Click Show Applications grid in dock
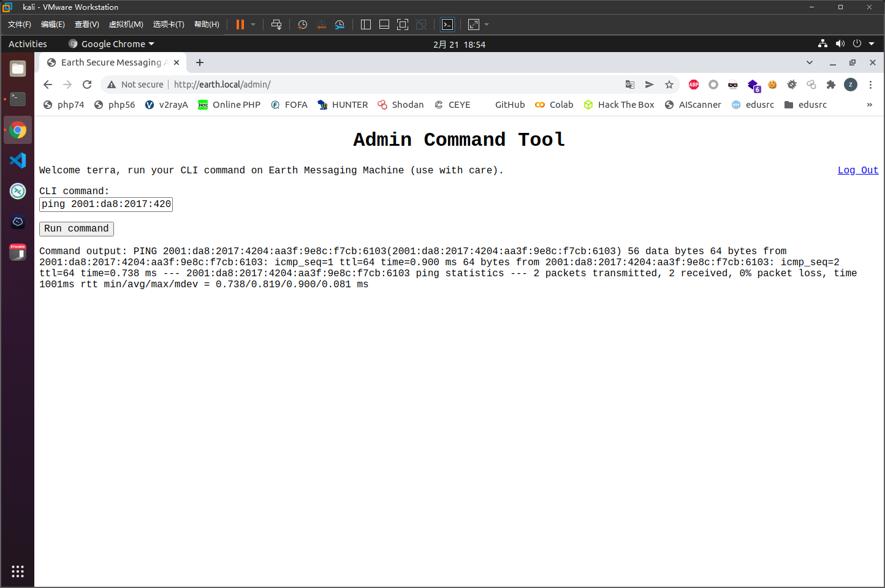Screen dimensions: 885x588 click(18, 571)
